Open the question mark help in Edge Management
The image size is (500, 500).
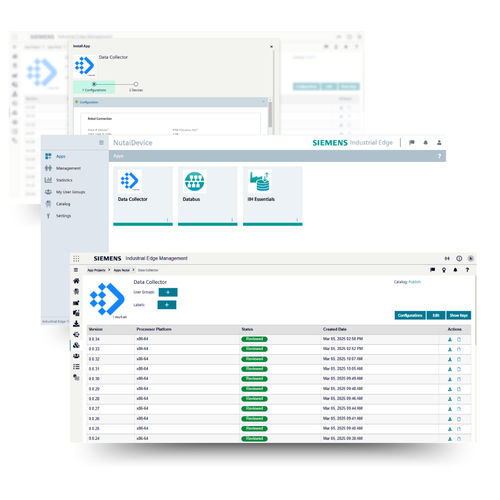(x=467, y=270)
